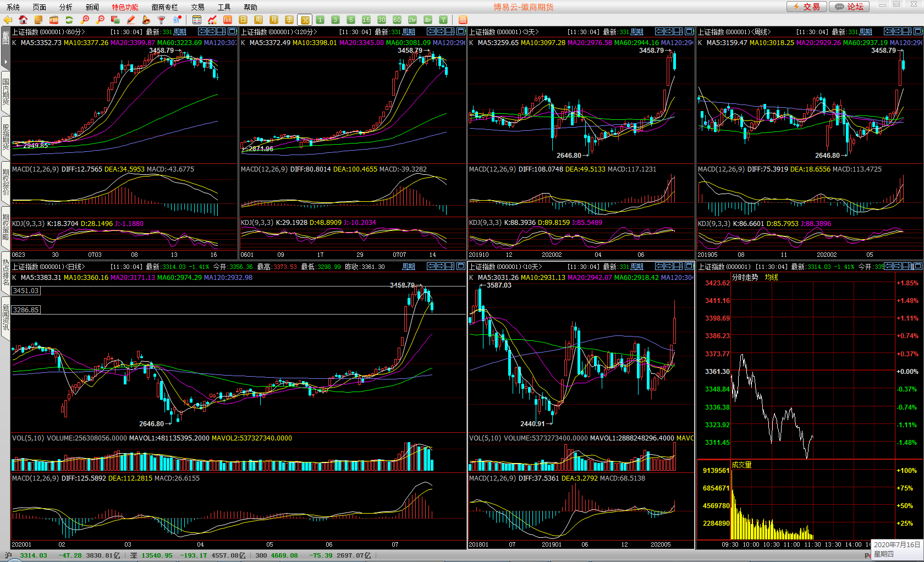Click the green refresh arrows icon
This screenshot has height=562, width=924.
click(x=69, y=20)
